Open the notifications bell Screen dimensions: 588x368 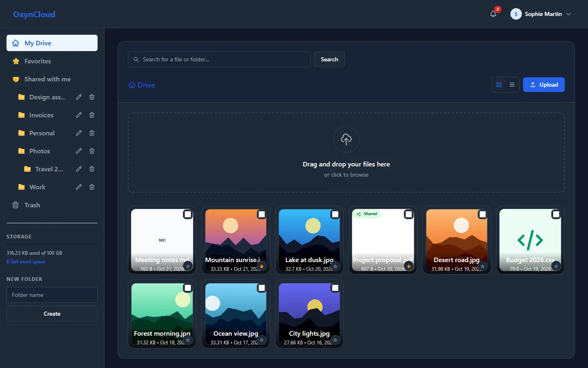493,14
